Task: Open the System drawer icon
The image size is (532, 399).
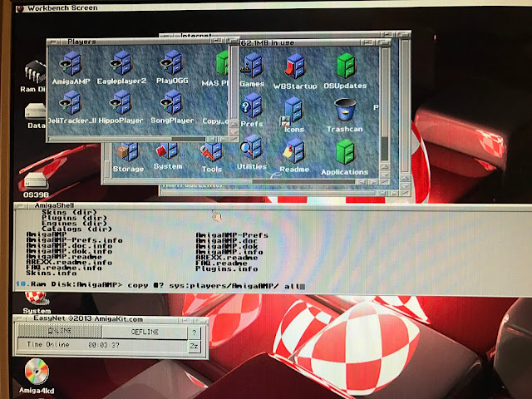Action: (168, 151)
